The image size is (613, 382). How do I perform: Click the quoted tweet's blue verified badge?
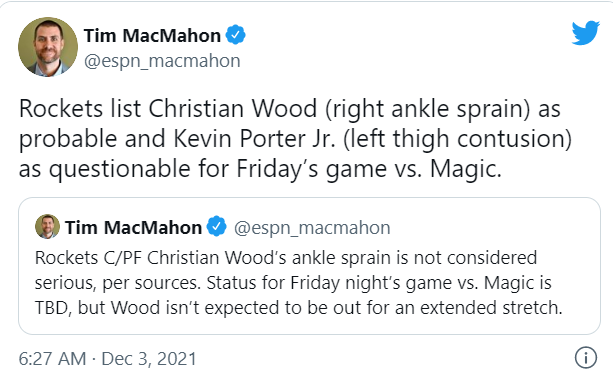pyautogui.click(x=217, y=226)
